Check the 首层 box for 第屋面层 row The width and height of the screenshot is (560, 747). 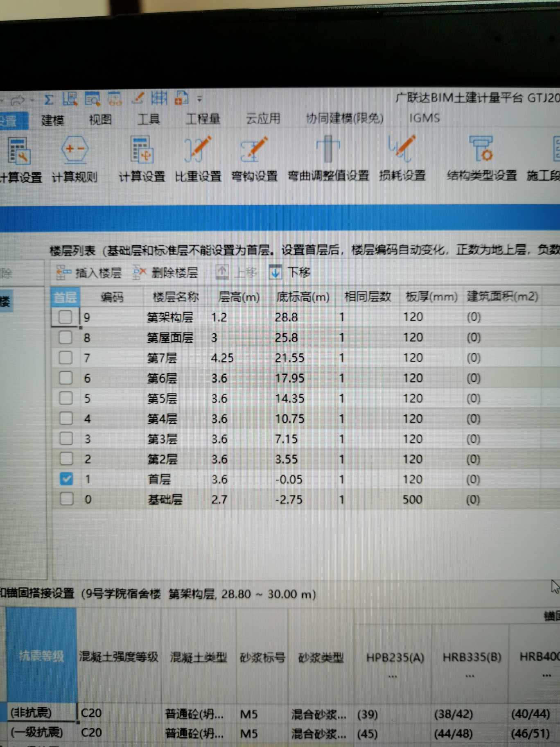65,337
